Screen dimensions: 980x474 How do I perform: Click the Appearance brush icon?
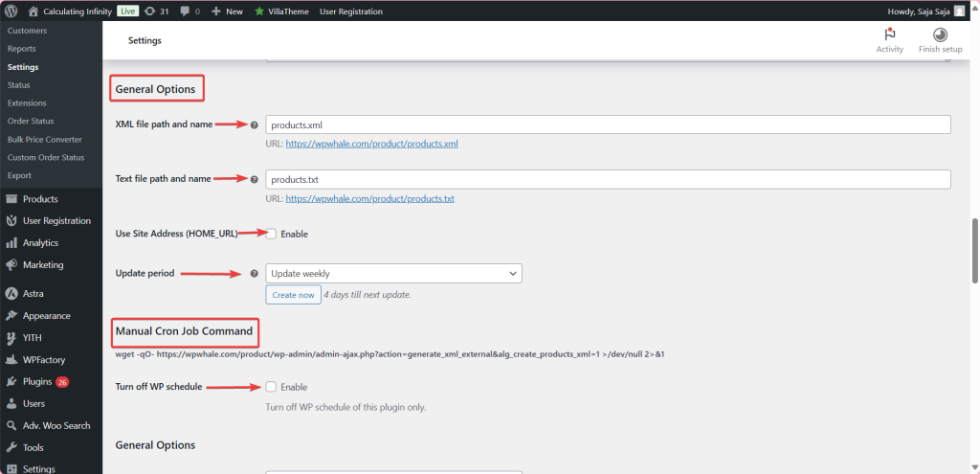(11, 316)
